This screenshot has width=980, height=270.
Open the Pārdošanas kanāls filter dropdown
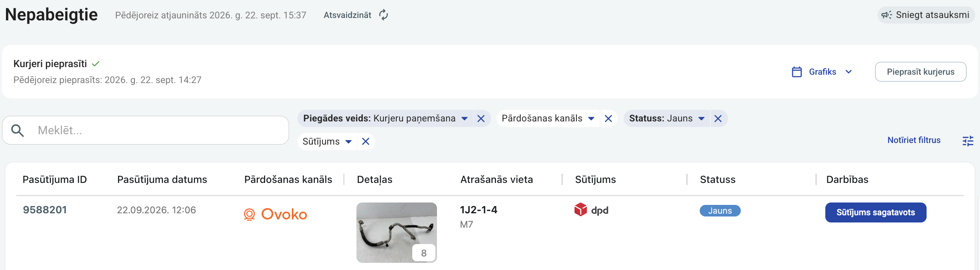(591, 119)
